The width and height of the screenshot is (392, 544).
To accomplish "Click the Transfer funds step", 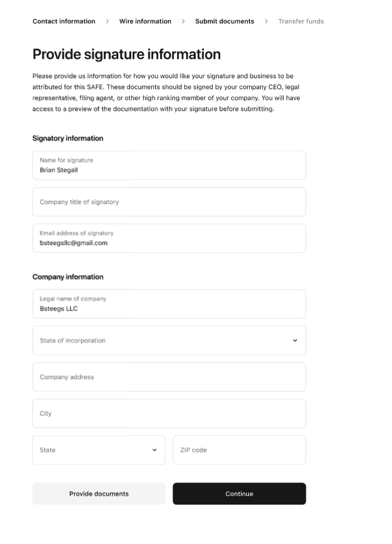I will pos(301,21).
